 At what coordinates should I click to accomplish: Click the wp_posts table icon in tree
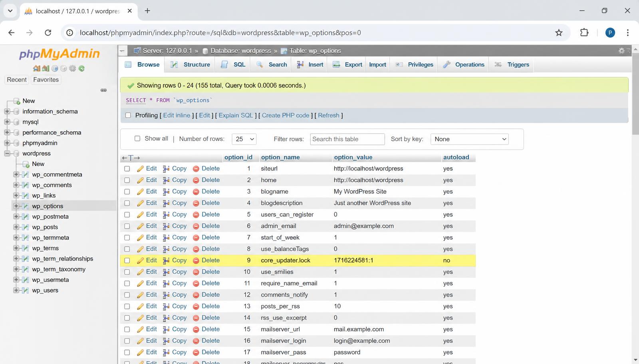point(25,227)
